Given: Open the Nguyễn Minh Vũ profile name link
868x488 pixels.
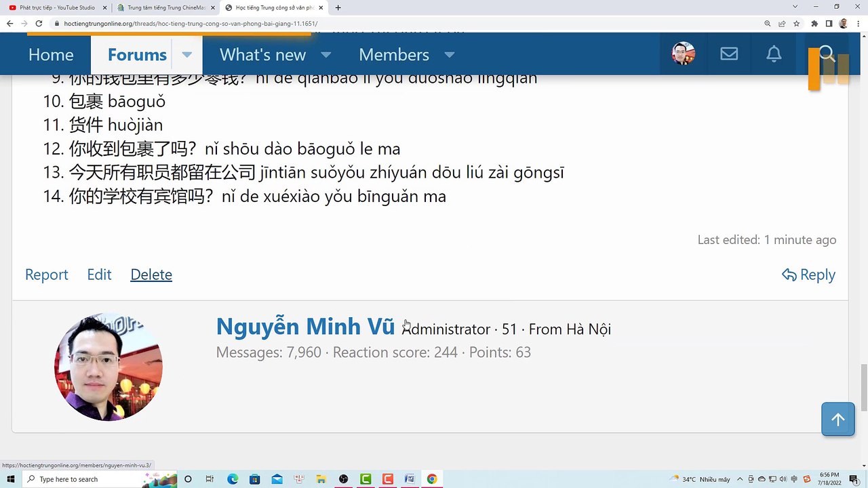Looking at the screenshot, I should click(305, 327).
